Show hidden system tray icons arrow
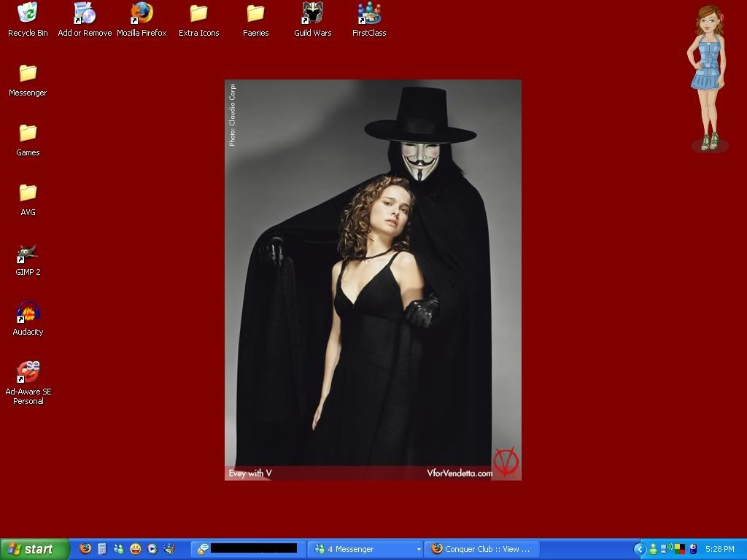 (x=640, y=549)
